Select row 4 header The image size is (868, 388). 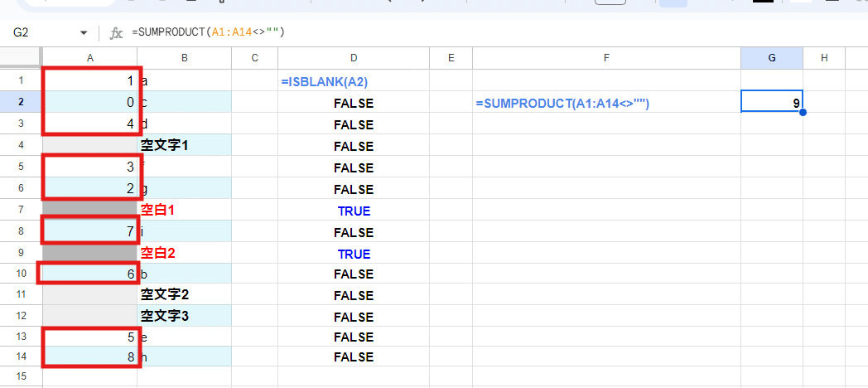coord(21,145)
